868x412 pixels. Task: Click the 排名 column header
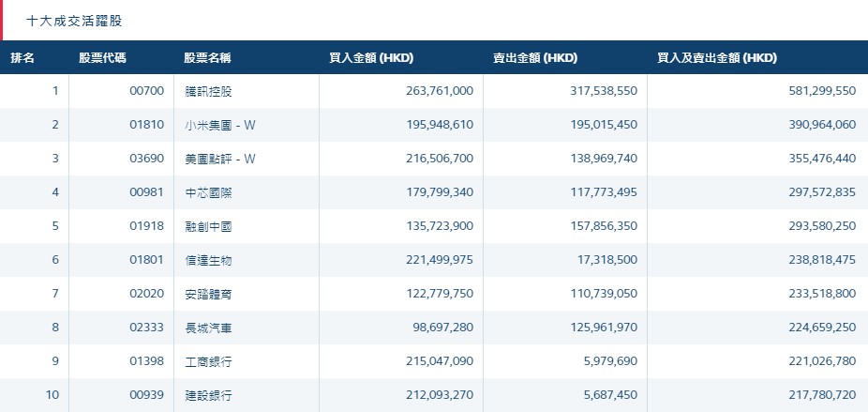22,57
